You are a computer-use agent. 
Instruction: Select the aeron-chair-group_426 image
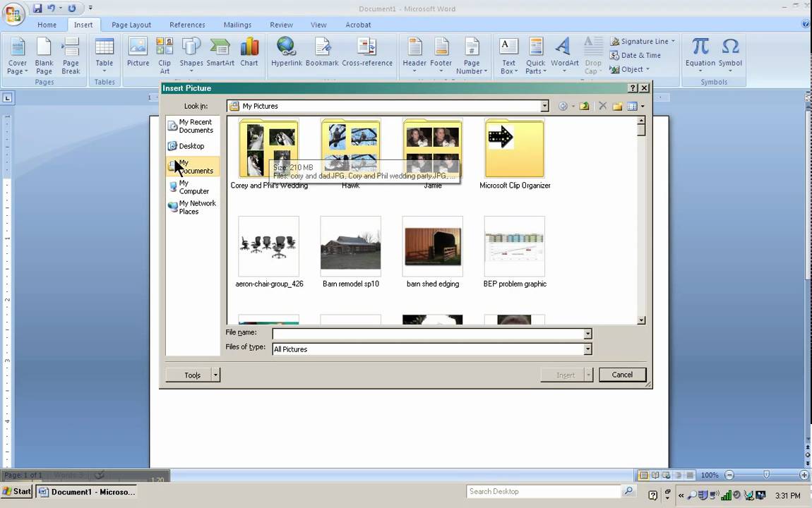click(269, 246)
